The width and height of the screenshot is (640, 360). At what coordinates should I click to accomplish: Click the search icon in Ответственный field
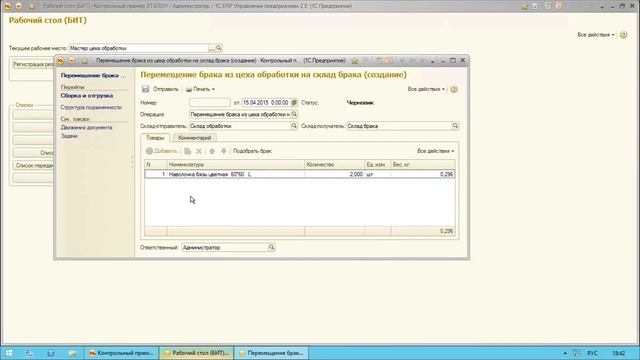point(271,247)
